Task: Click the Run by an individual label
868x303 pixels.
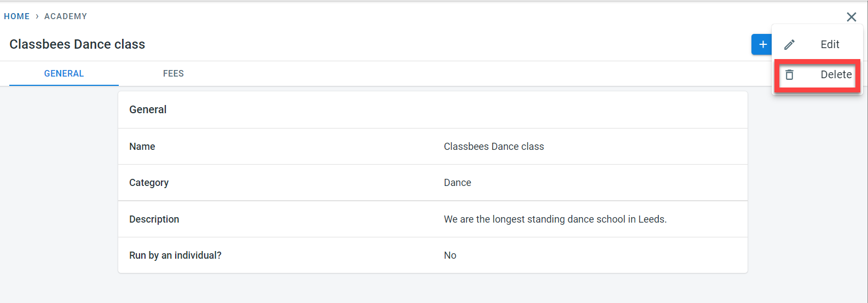Action: click(x=175, y=255)
